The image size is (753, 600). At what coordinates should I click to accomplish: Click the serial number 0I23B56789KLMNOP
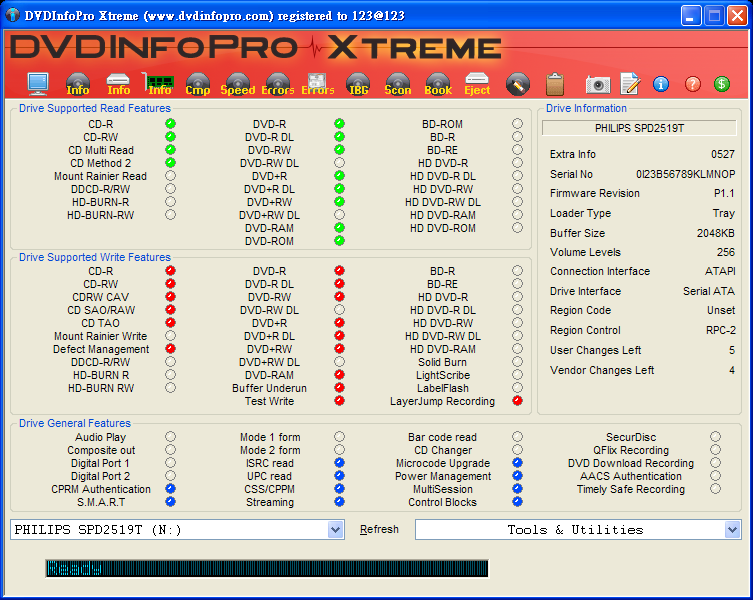685,174
